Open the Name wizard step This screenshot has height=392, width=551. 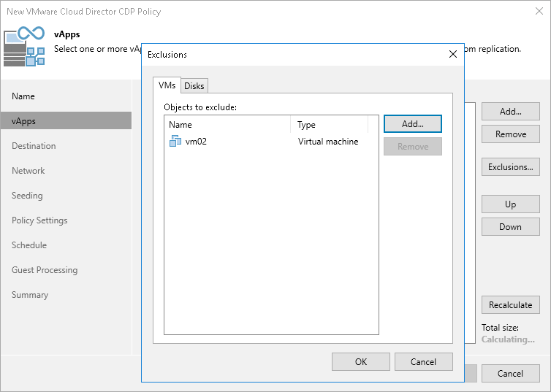[23, 96]
